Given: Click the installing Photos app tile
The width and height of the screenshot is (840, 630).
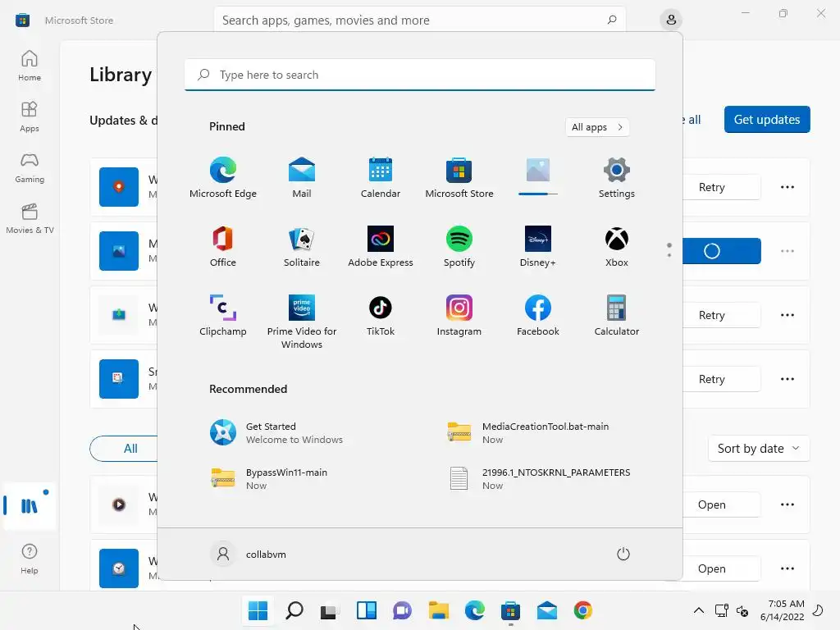Looking at the screenshot, I should (x=538, y=176).
